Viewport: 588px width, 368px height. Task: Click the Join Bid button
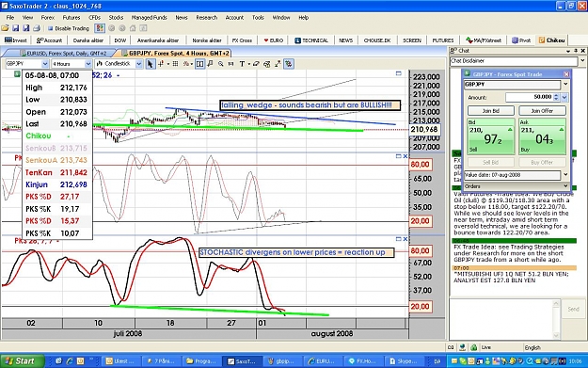click(491, 111)
